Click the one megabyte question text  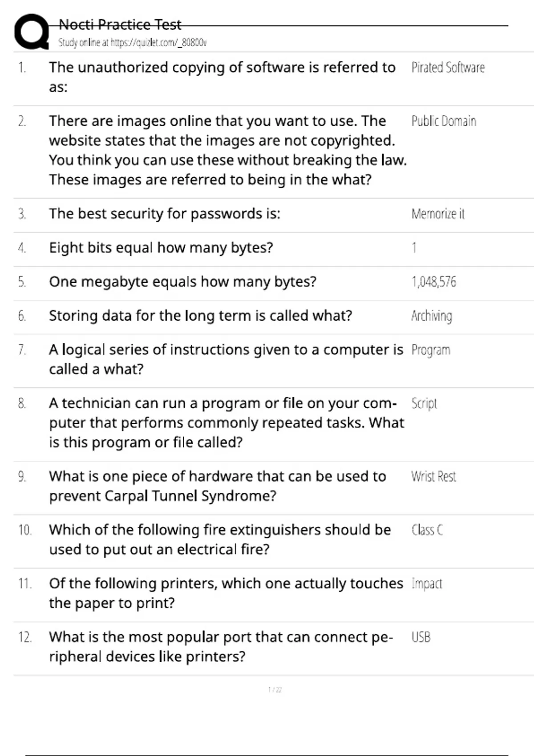[x=182, y=282]
